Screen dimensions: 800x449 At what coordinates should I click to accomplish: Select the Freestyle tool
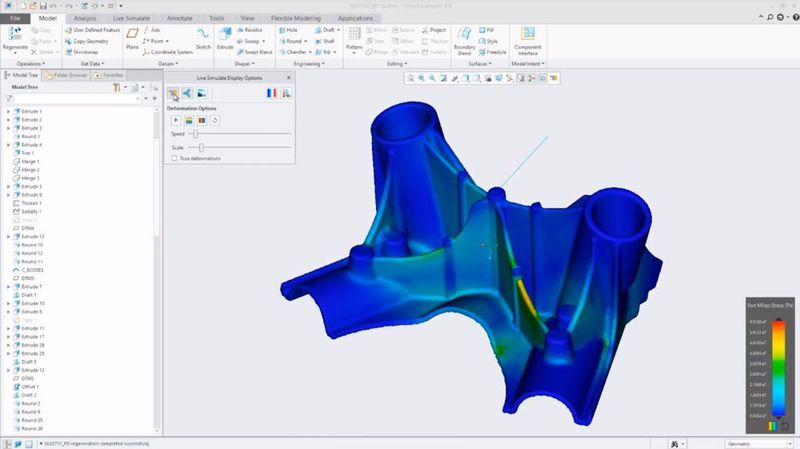[492, 52]
